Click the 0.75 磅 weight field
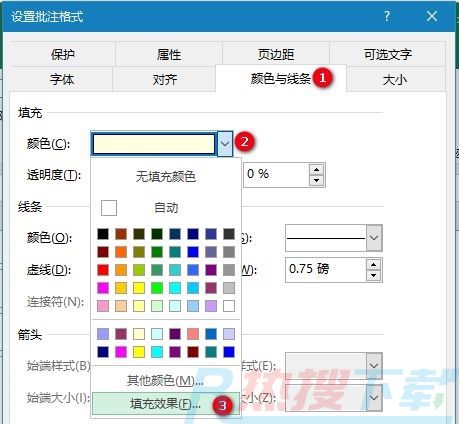This screenshot has width=459, height=424. [325, 269]
